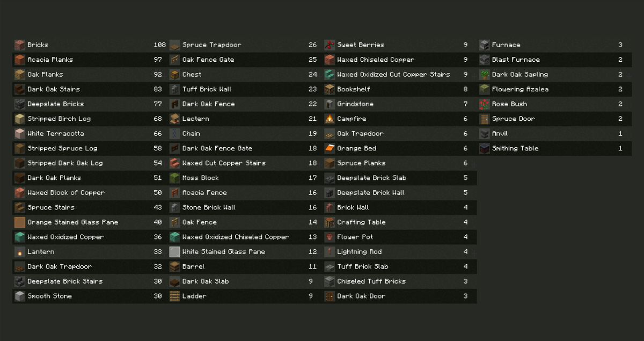Click the Bricks block icon
644x341 pixels.
coord(20,45)
